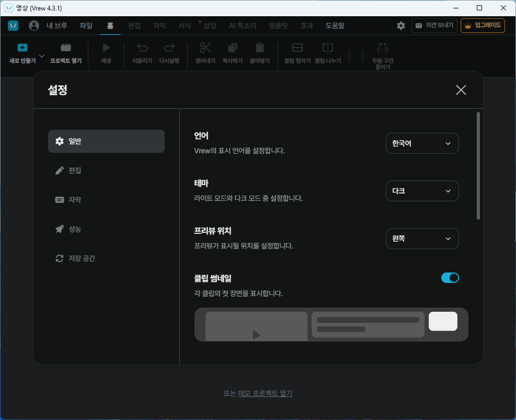
Task: Click the '프리뷰가 표시될 위치를 설정합니다.' text
Action: pyautogui.click(x=244, y=246)
